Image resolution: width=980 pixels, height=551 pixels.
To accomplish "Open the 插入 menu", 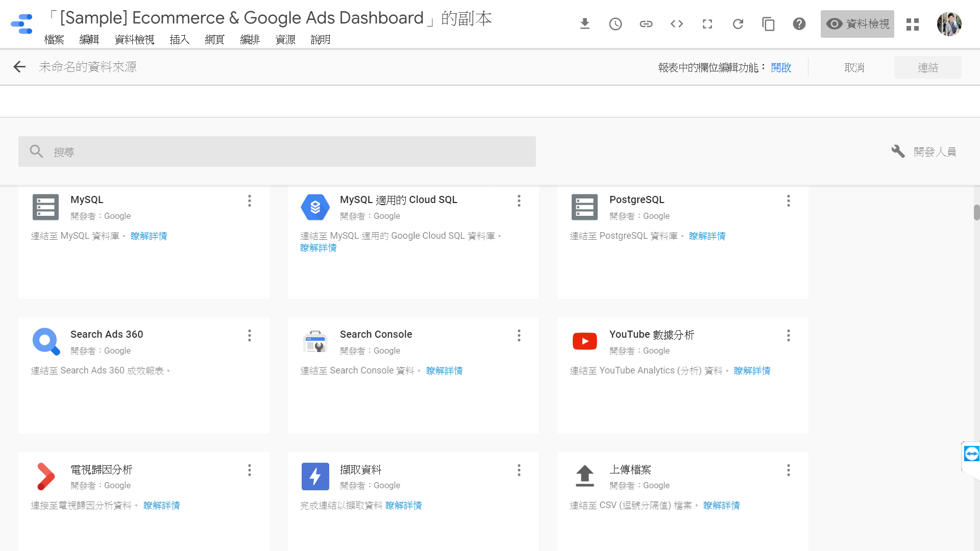I will pyautogui.click(x=180, y=39).
